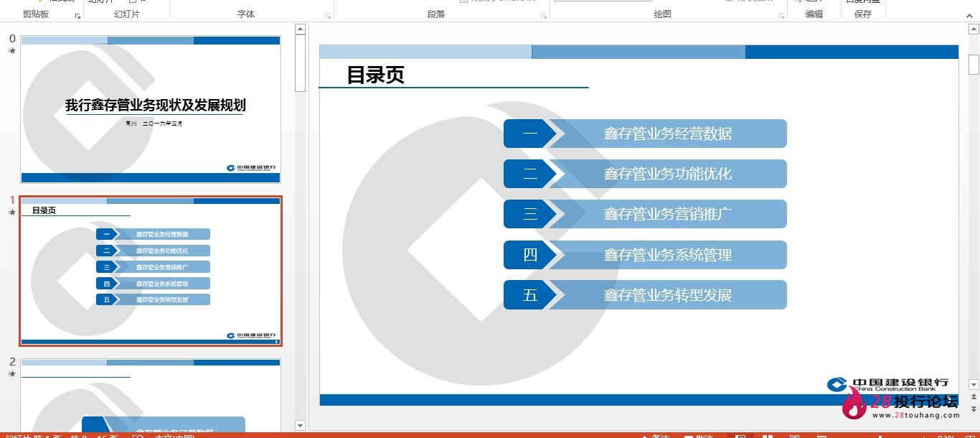Select slide 0 thumbnail titled 我行鑫存管业务现状及发展规划
980x438 pixels.
click(151, 110)
